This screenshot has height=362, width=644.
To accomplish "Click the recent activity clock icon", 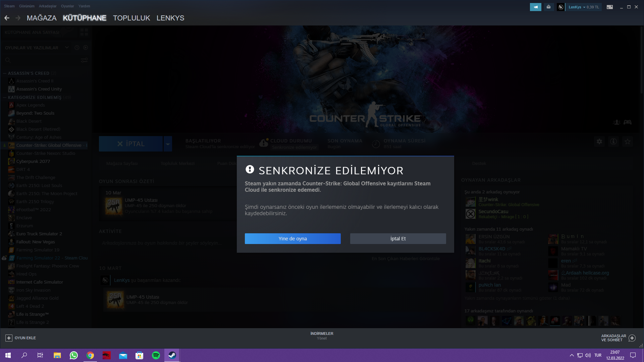I will pos(77,48).
